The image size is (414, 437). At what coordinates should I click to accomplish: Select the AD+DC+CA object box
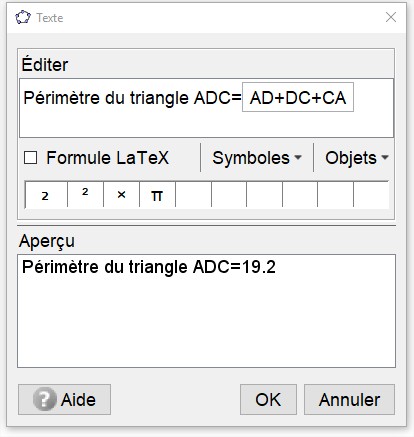click(298, 97)
